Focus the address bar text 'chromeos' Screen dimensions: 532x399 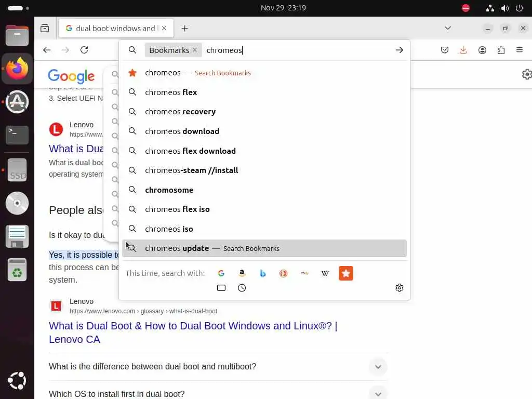pyautogui.click(x=224, y=50)
